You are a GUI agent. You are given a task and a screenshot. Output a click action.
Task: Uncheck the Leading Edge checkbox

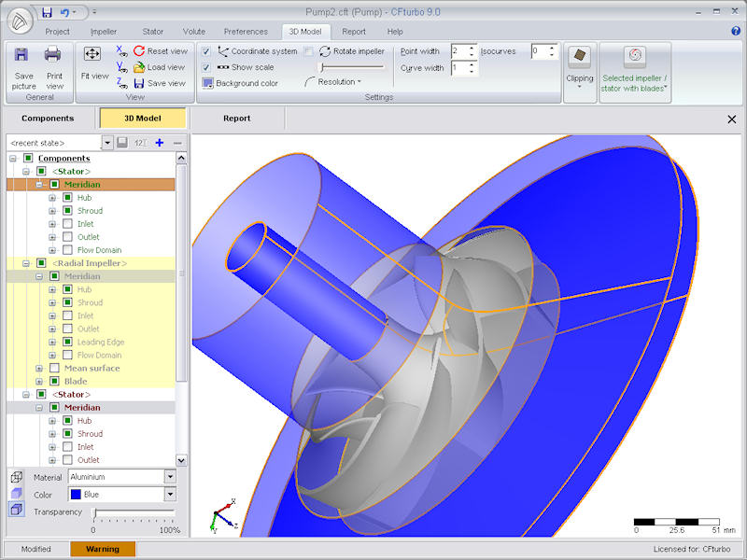(67, 342)
